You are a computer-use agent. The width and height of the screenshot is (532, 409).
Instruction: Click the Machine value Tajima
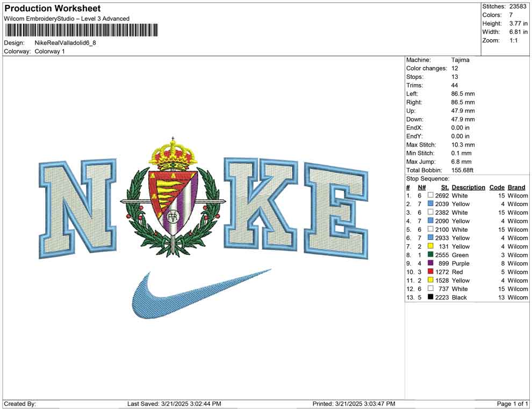460,60
